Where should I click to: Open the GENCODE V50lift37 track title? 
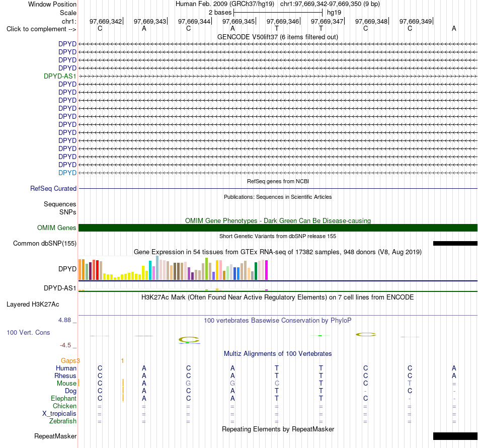(x=277, y=37)
